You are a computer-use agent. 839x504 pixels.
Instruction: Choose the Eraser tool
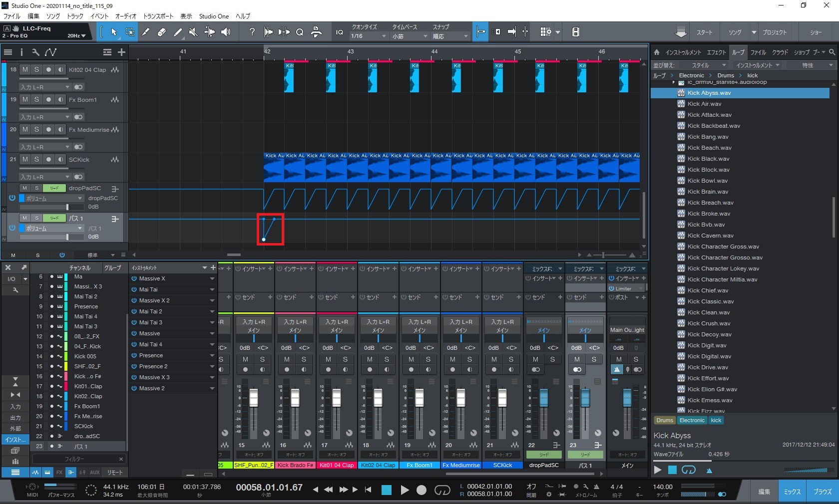(162, 32)
